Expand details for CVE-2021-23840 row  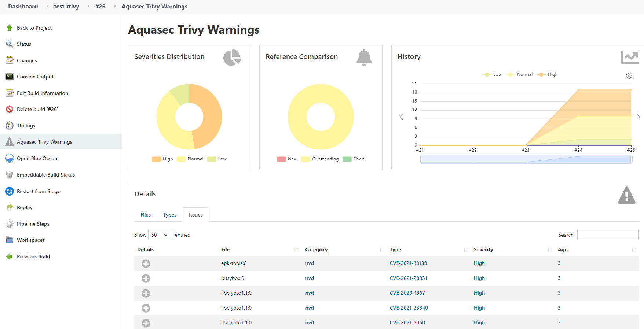coord(146,308)
